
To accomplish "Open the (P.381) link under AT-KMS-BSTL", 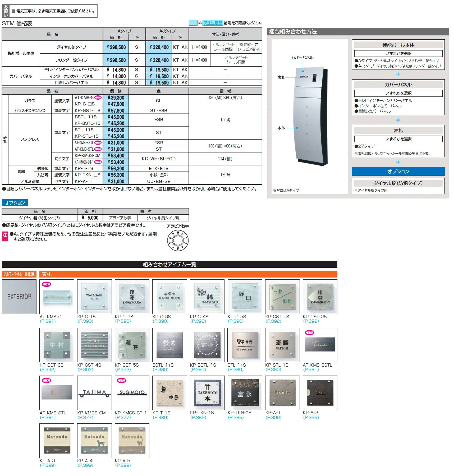I will [x=311, y=369].
